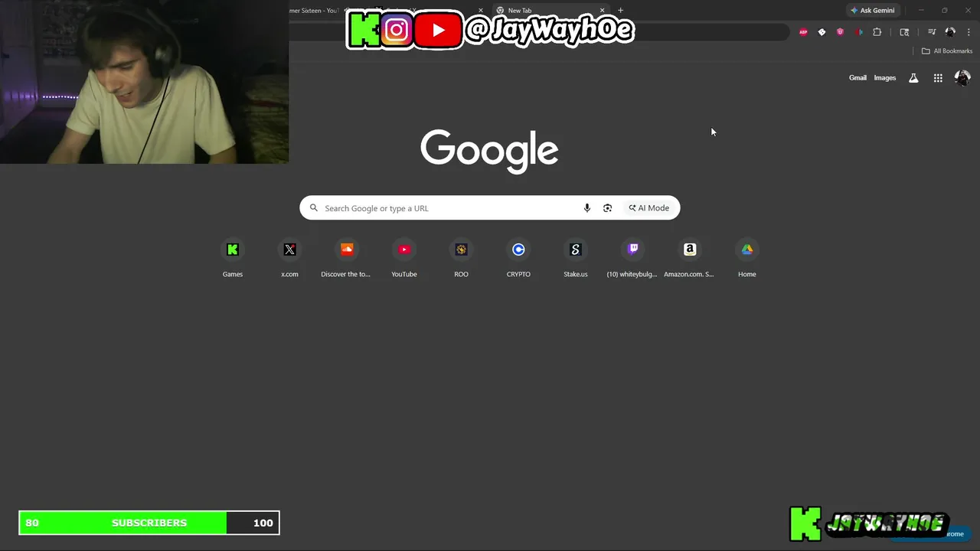Image resolution: width=980 pixels, height=551 pixels.
Task: Open the SoundCloud 'Discover the to...' shortcut
Action: tap(347, 259)
